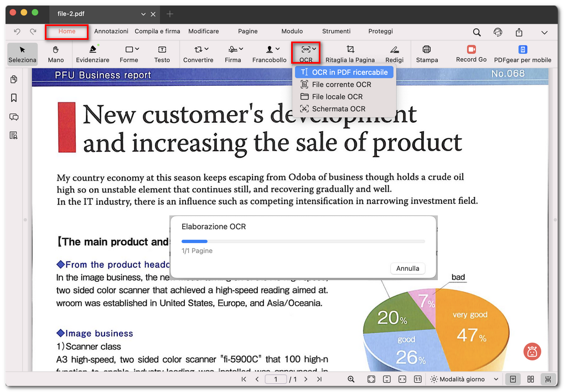Open Ritaglia la Pagina crop tool
This screenshot has height=392, width=564.
[x=350, y=54]
